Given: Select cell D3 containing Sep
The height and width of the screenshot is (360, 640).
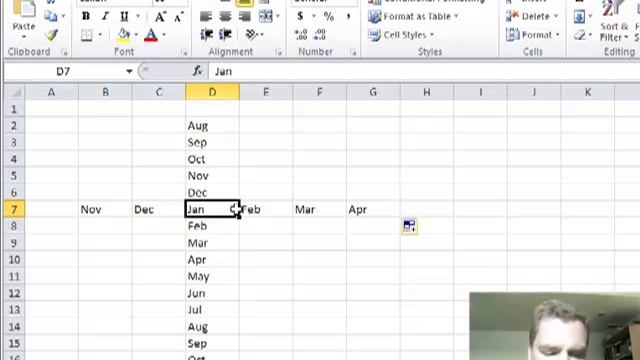Looking at the screenshot, I should (212, 142).
